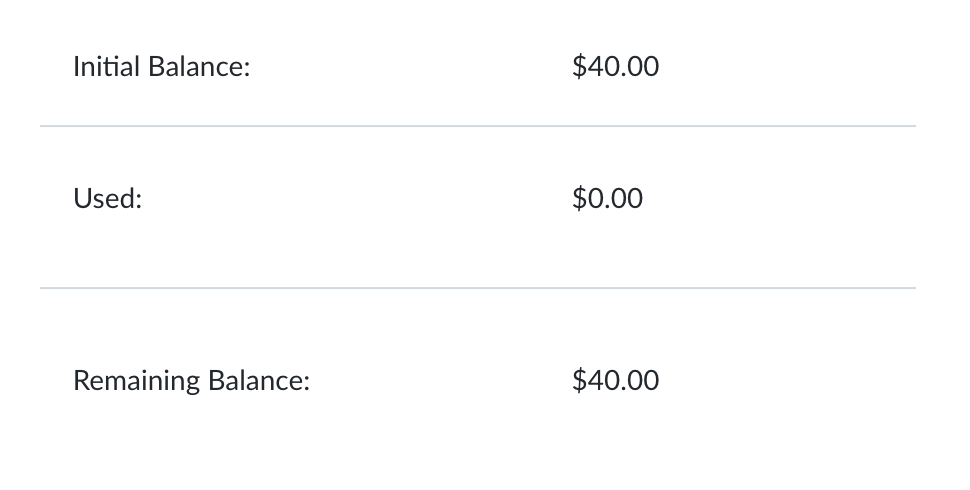Click the ".00" cents in the Initial Balance amount
This screenshot has width=970, height=490.
[x=640, y=67]
